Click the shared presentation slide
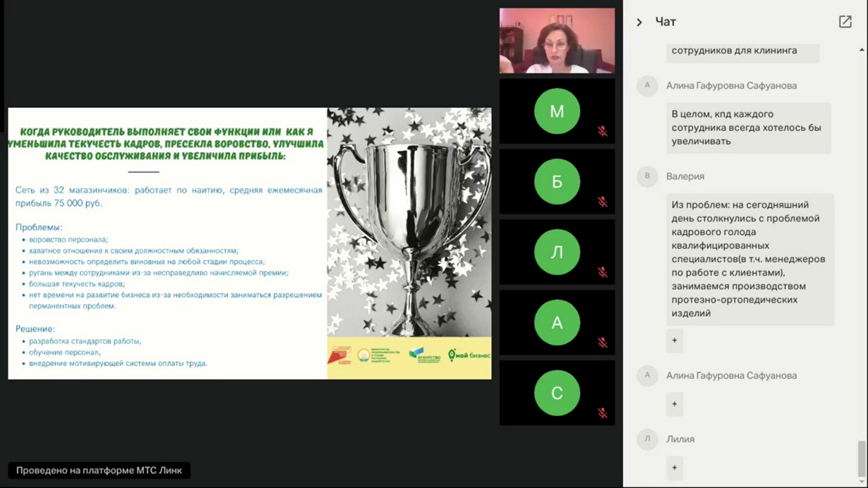868x488 pixels. [250, 243]
